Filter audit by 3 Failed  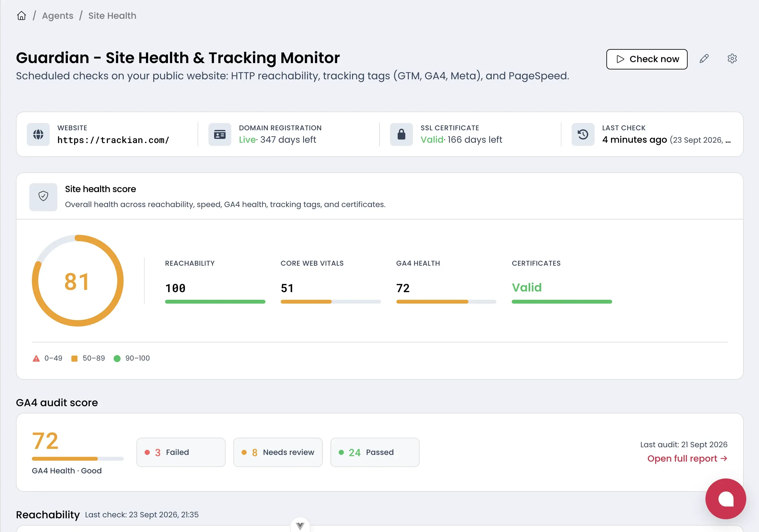181,452
